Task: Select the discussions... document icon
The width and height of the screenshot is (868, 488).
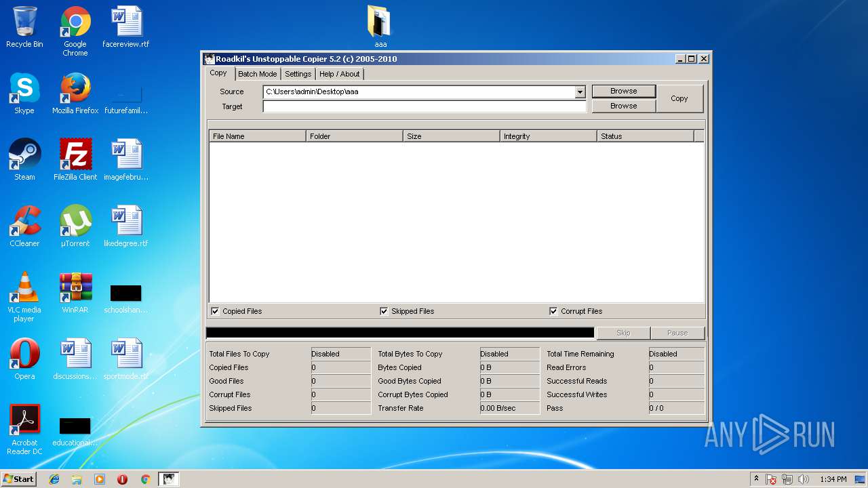Action: [75, 359]
